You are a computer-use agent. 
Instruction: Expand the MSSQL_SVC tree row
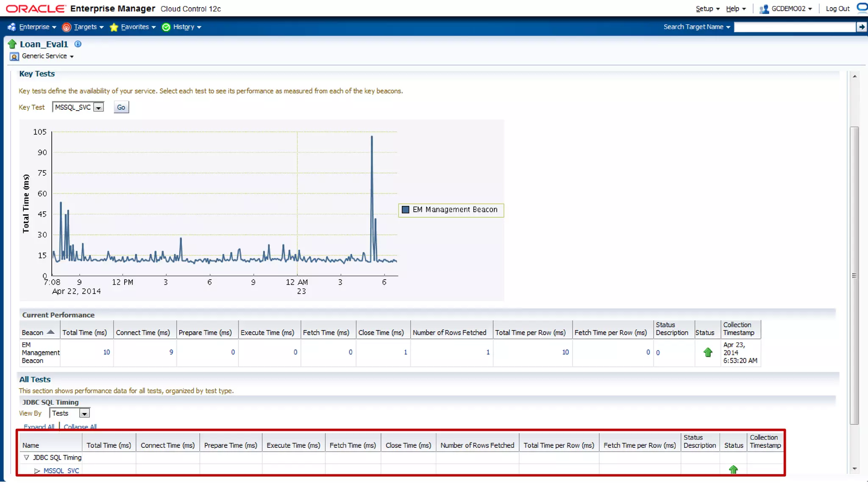tap(37, 471)
